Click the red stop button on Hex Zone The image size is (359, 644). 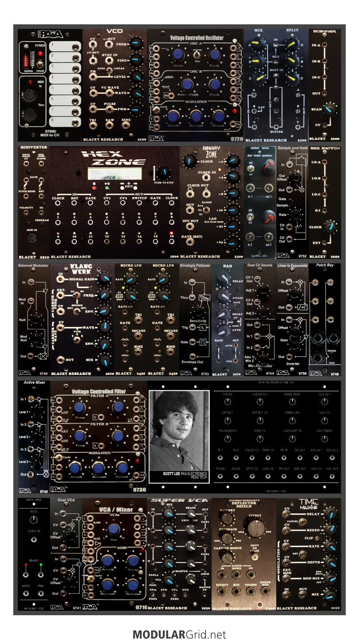pyautogui.click(x=94, y=188)
